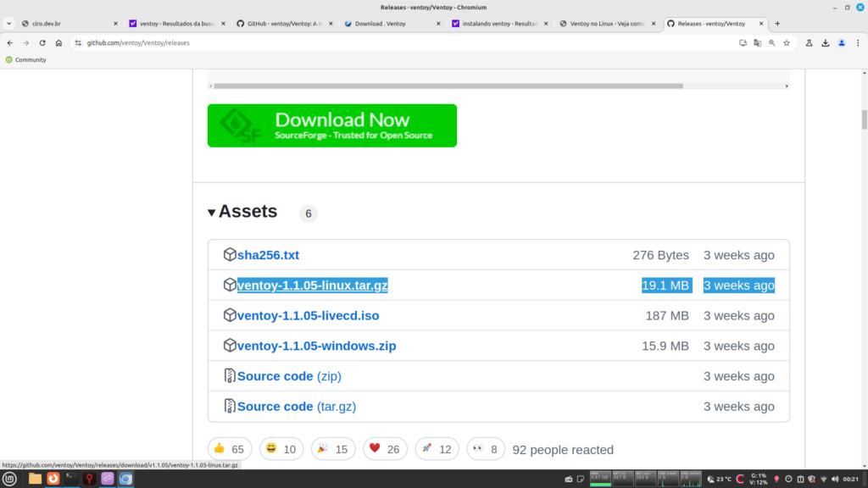
Task: Switch to the ciro.dev.br tab
Action: (68, 24)
